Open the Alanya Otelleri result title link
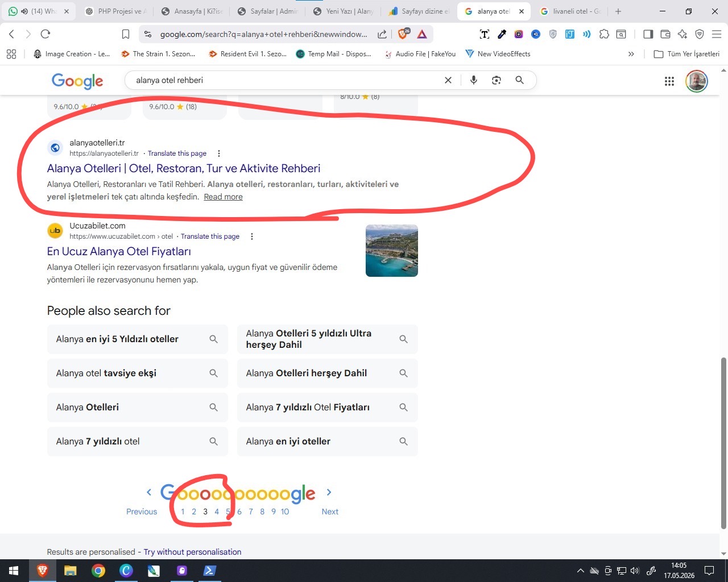 pos(184,168)
